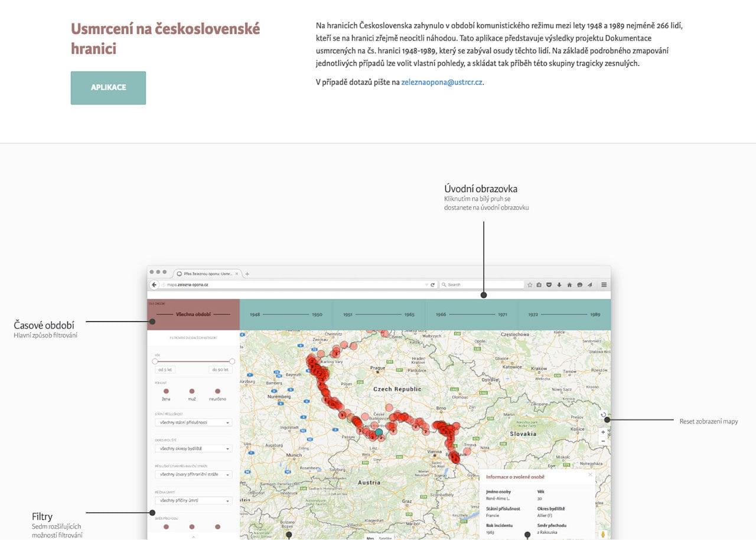The height and width of the screenshot is (540, 756).
Task: Click the 'Kraków' city label on the map
Action: click(539, 368)
